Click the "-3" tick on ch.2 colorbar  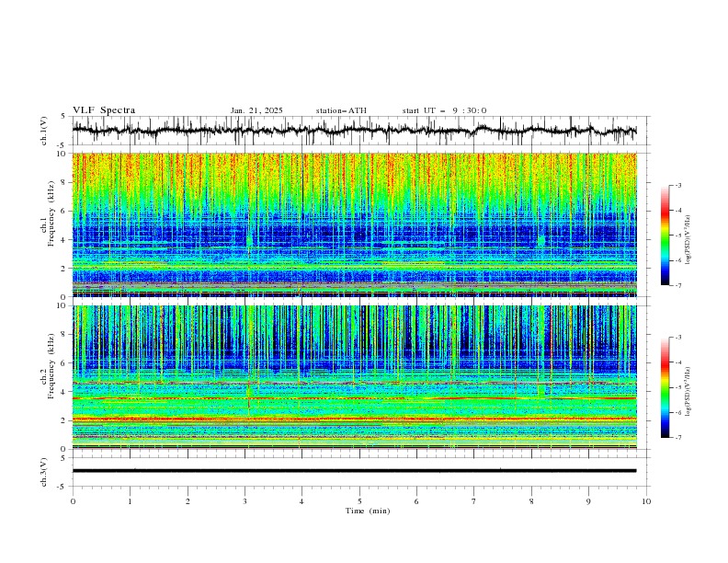click(678, 338)
